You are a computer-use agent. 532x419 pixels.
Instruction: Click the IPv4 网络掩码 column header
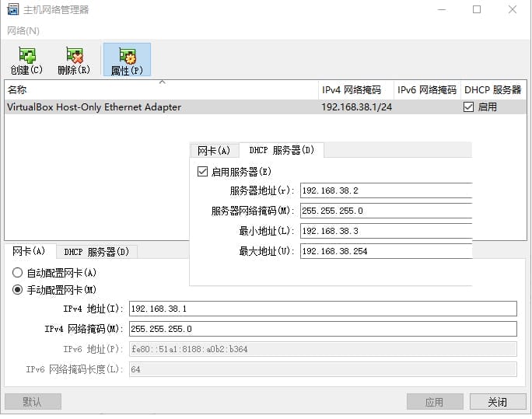pyautogui.click(x=355, y=90)
